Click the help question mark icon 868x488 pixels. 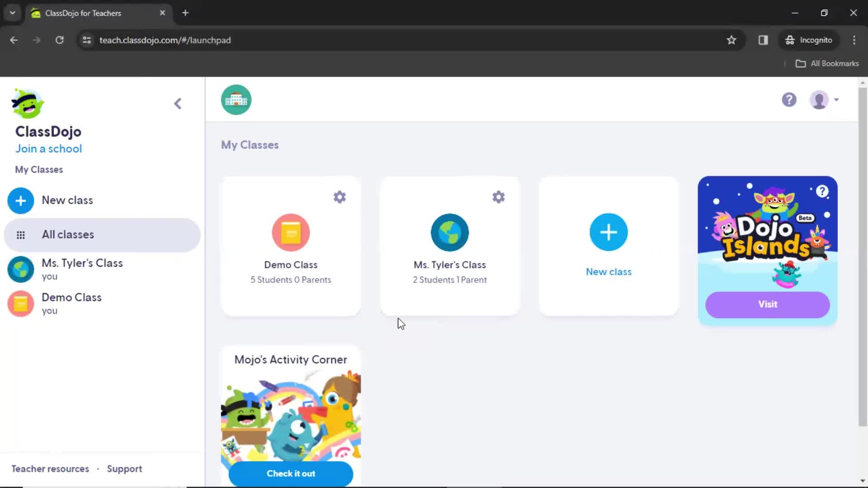[789, 99]
